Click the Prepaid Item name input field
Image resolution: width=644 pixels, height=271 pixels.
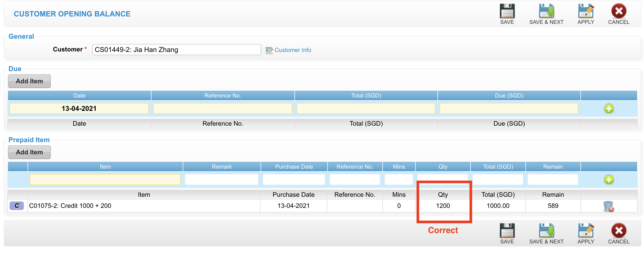[105, 180]
